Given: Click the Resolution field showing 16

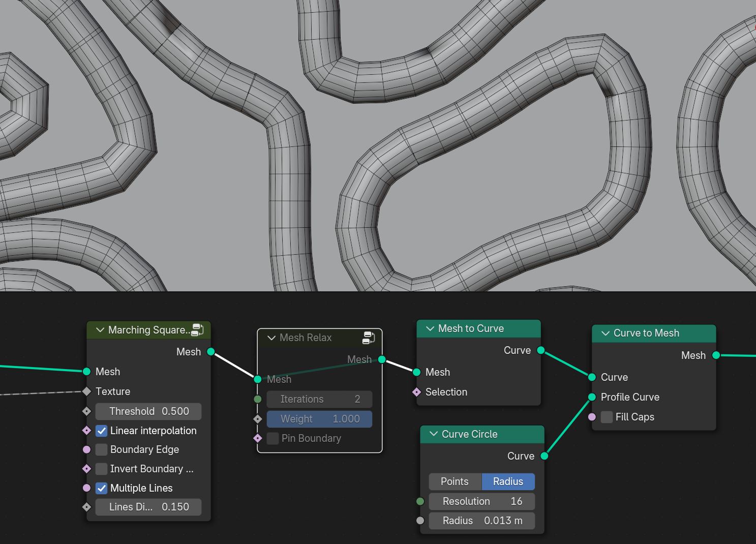Looking at the screenshot, I should click(x=481, y=501).
